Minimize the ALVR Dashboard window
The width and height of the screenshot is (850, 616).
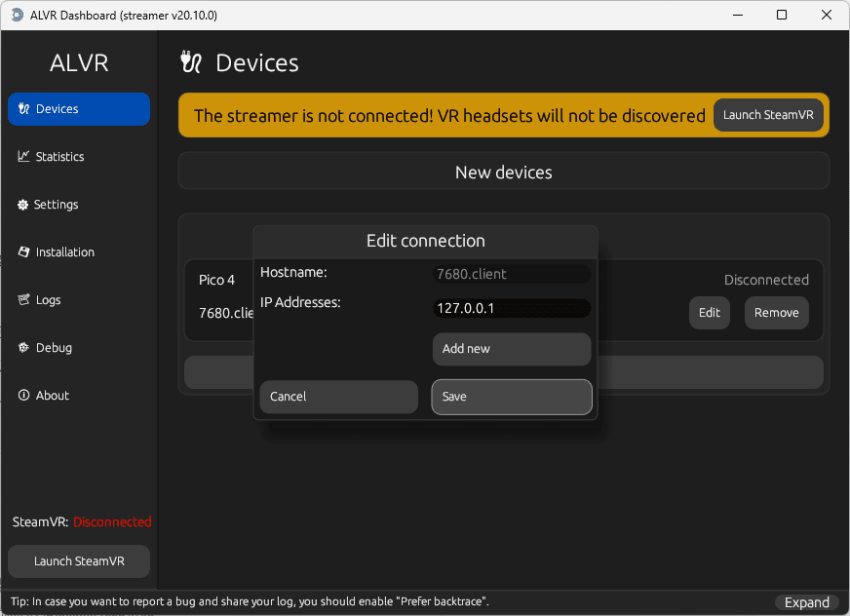click(x=738, y=15)
